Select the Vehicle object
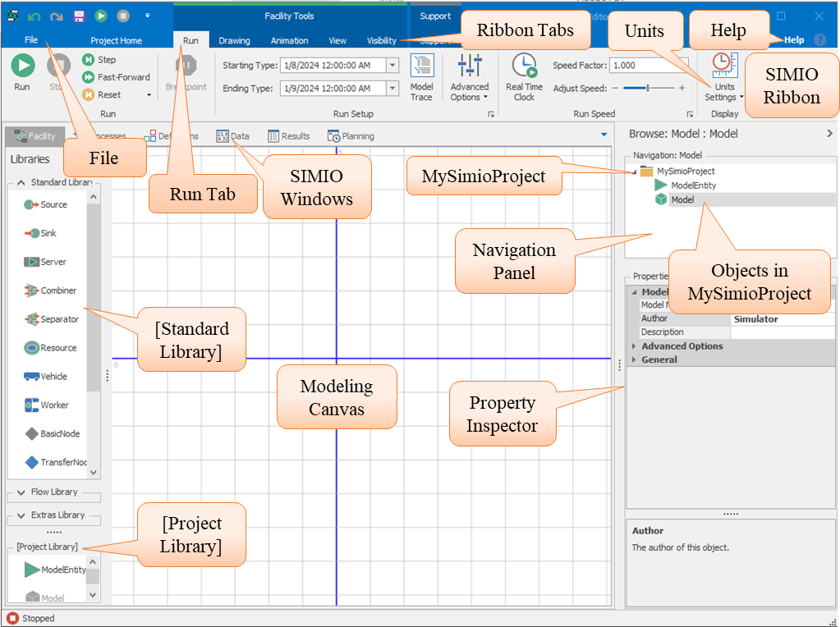Image resolution: width=840 pixels, height=627 pixels. coord(45,377)
